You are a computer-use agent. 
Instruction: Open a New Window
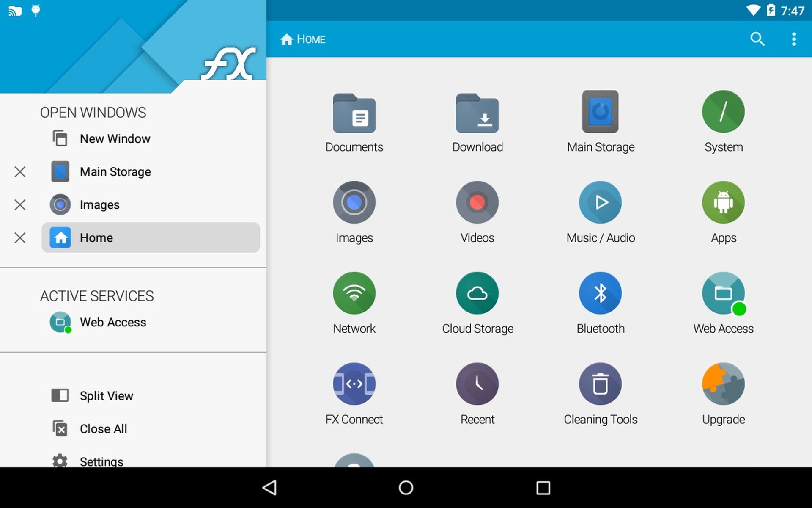pyautogui.click(x=115, y=138)
